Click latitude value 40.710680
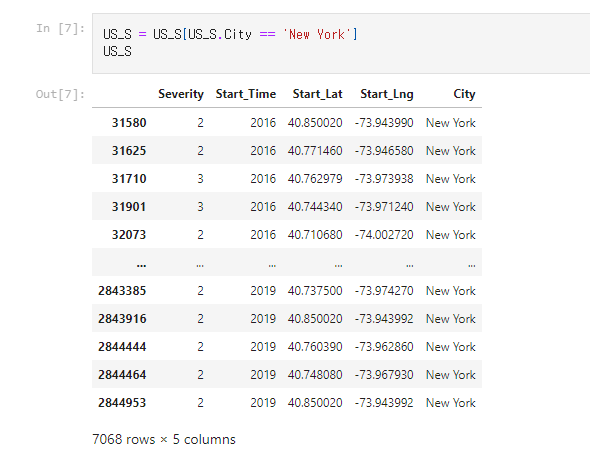Screen dimensions: 590x461 pos(315,235)
